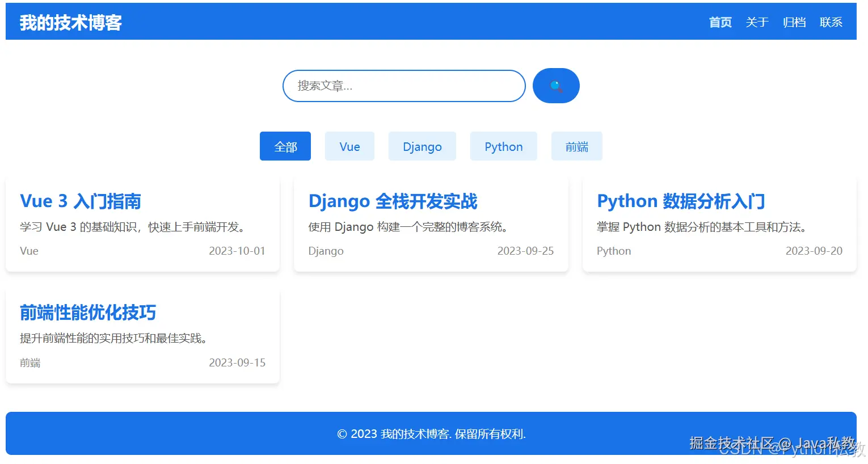Filter articles by Python category
The image size is (868, 464).
click(503, 146)
